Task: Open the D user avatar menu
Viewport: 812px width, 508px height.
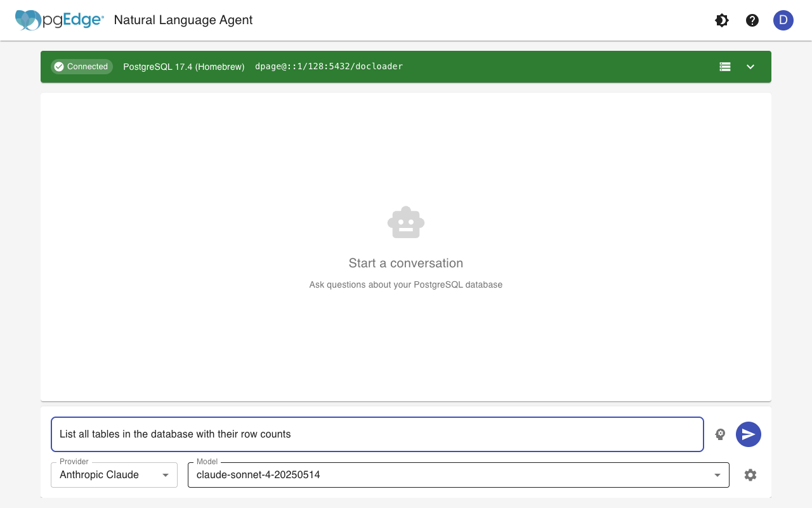Action: coord(783,20)
